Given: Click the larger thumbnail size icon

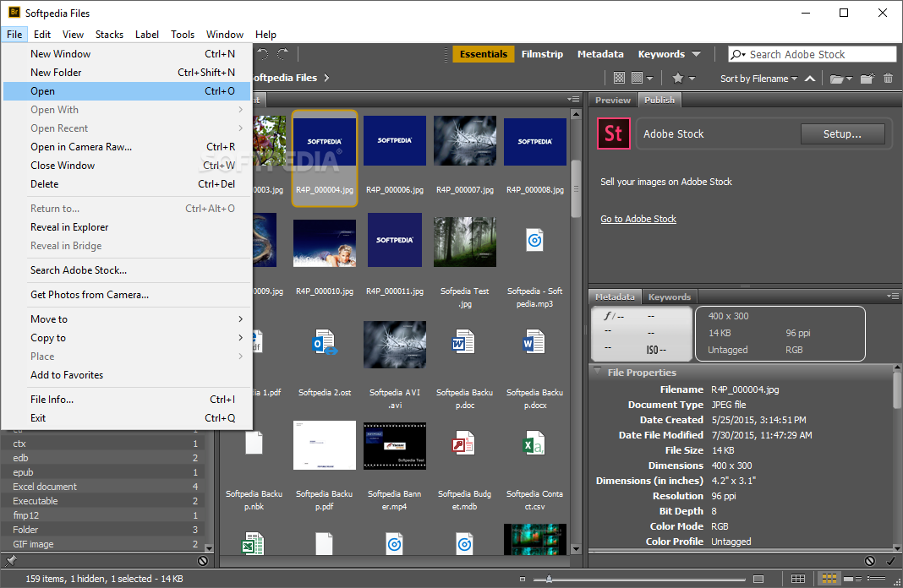Looking at the screenshot, I should pyautogui.click(x=758, y=579).
